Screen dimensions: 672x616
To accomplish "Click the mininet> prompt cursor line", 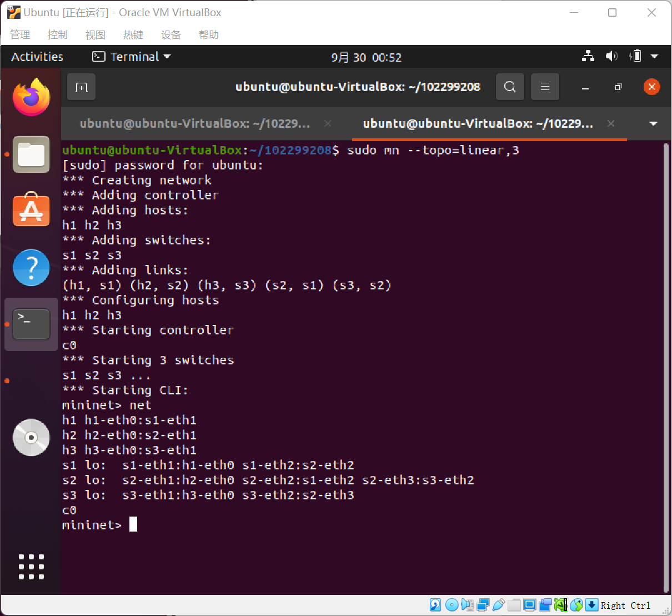I will point(99,525).
